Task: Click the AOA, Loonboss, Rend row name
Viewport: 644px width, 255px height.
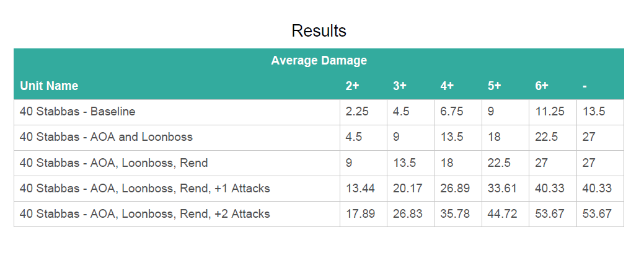Action: [x=113, y=163]
